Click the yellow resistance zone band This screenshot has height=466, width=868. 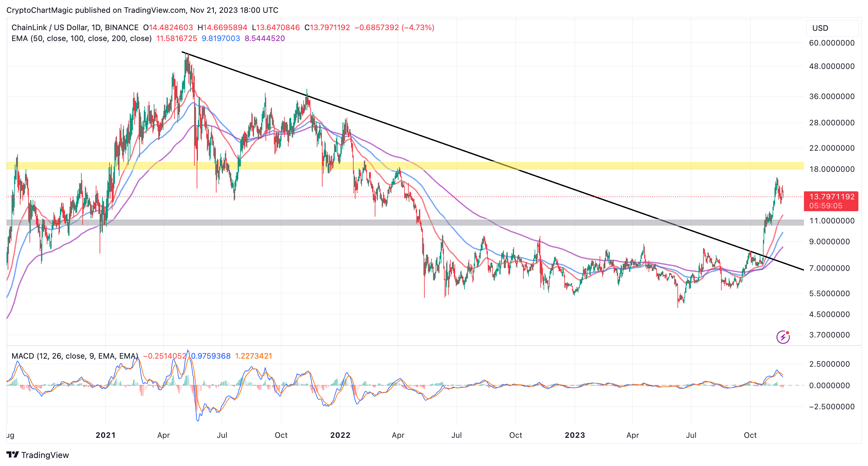pos(405,166)
